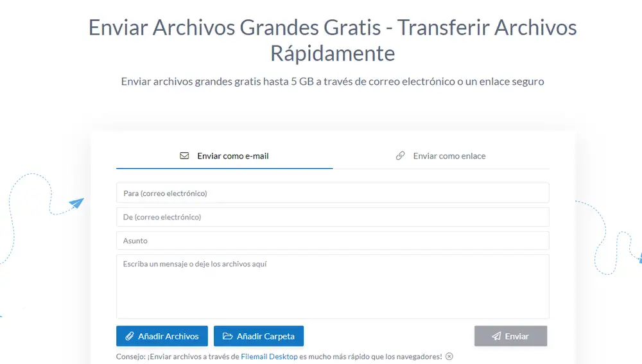Switch to the Enviar como enlace tab

[441, 156]
